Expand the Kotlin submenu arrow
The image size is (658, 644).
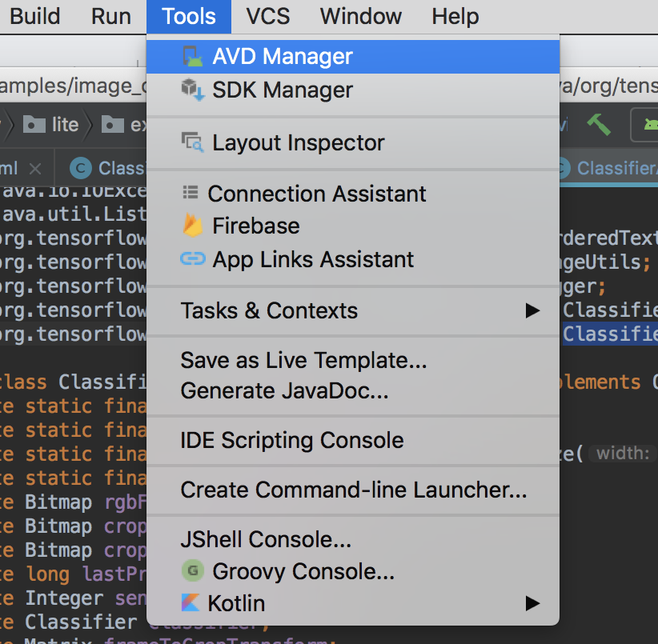[532, 602]
